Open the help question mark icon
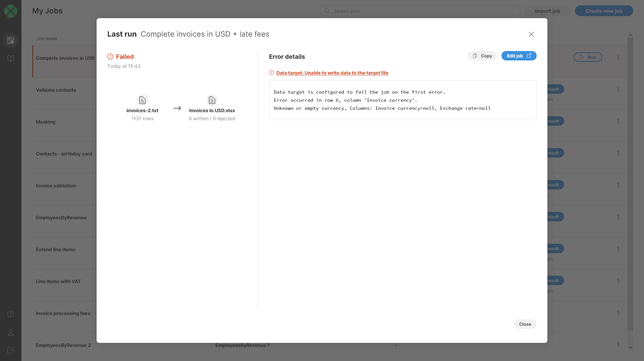 point(11,314)
